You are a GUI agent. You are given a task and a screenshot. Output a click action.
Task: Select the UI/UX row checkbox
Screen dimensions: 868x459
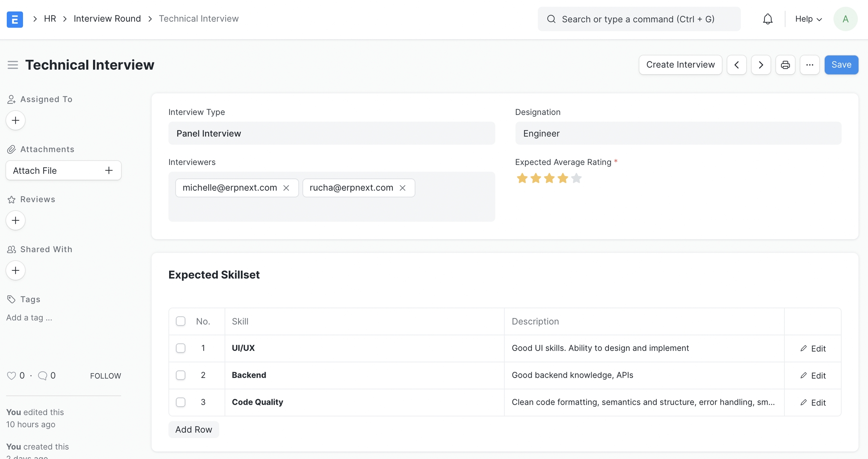[x=180, y=348]
